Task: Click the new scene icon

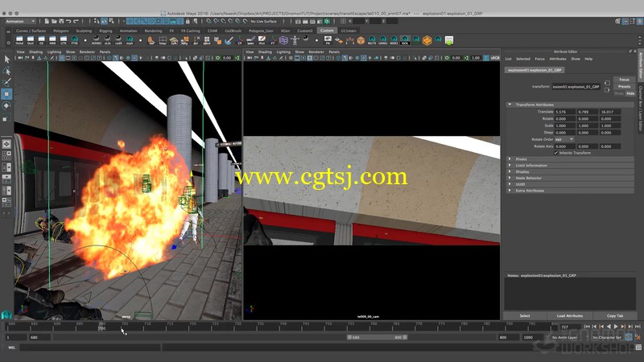Action: point(47,21)
